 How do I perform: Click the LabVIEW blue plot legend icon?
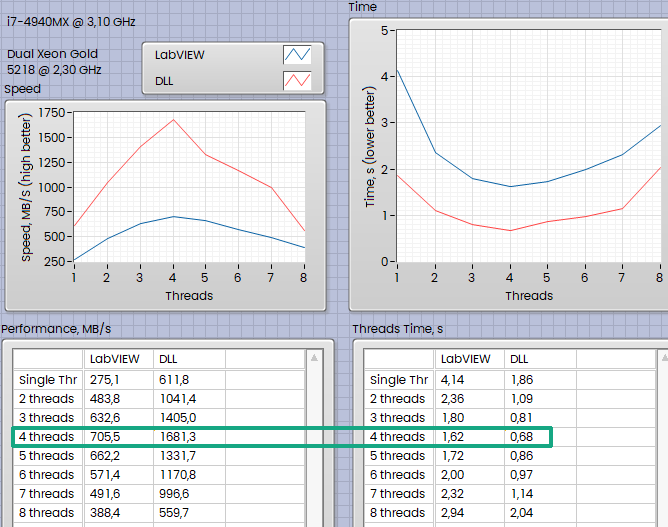click(297, 55)
